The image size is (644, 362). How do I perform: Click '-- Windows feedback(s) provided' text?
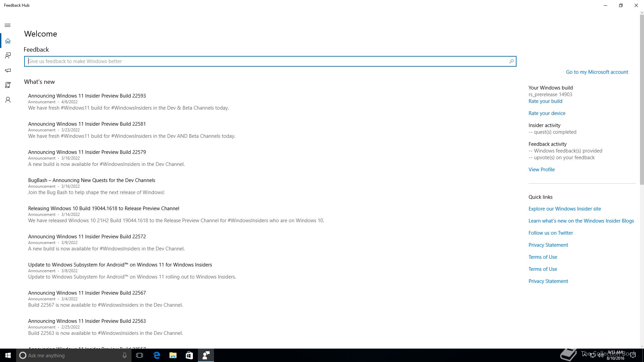tap(566, 151)
